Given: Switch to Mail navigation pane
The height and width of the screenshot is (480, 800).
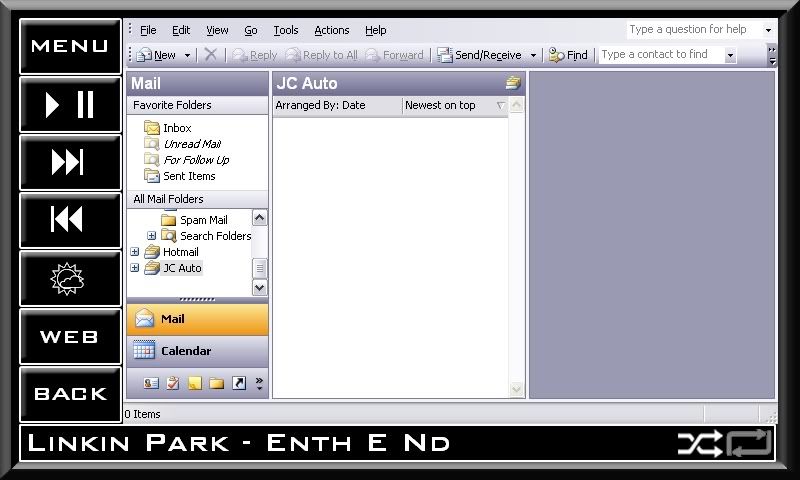Looking at the screenshot, I should pos(197,319).
